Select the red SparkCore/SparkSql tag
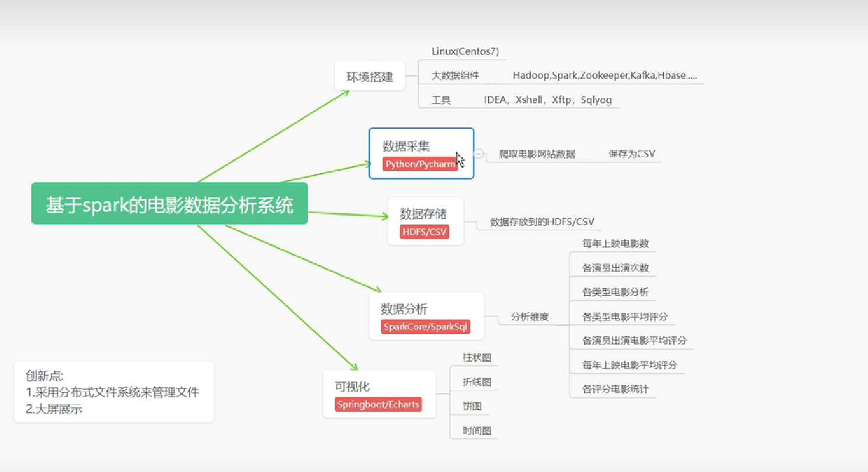The width and height of the screenshot is (868, 472). click(x=425, y=327)
